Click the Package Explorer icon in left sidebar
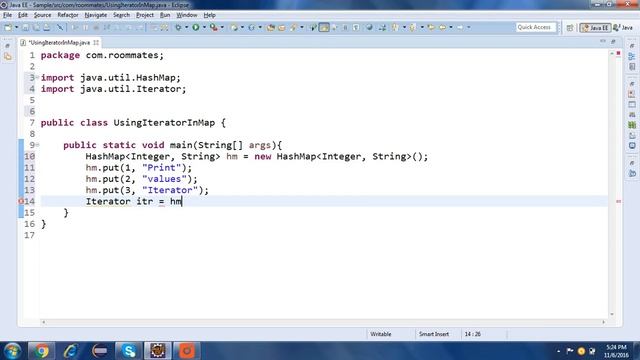The image size is (640, 360). [8, 57]
